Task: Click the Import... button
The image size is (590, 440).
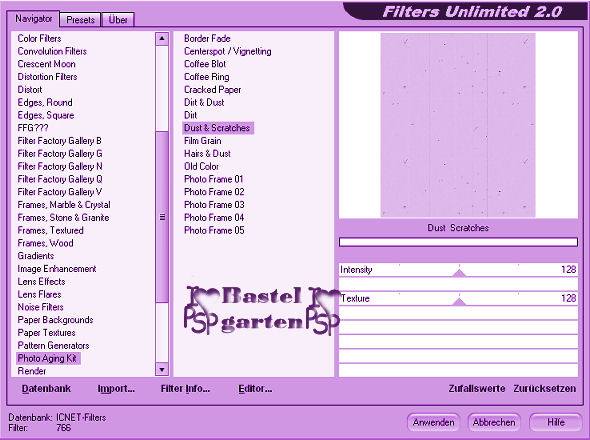Action: point(116,389)
